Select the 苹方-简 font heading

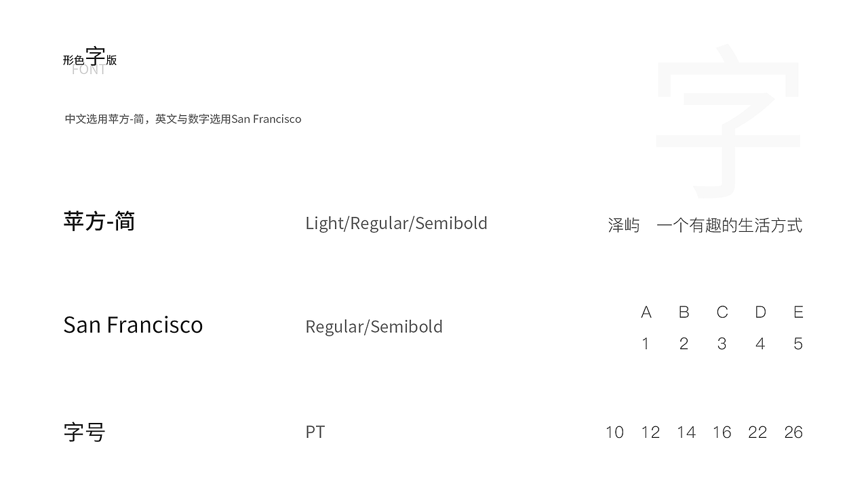pyautogui.click(x=99, y=222)
